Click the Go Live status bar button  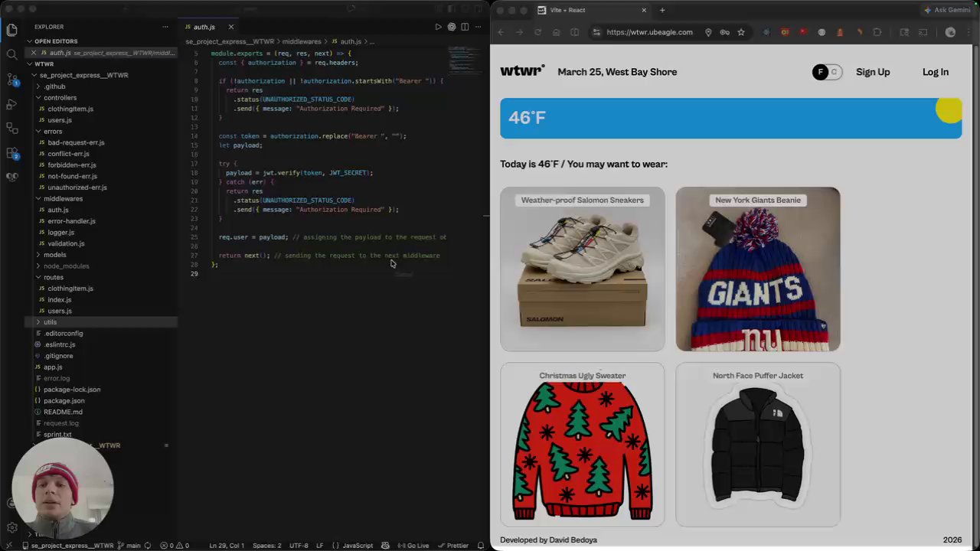413,546
